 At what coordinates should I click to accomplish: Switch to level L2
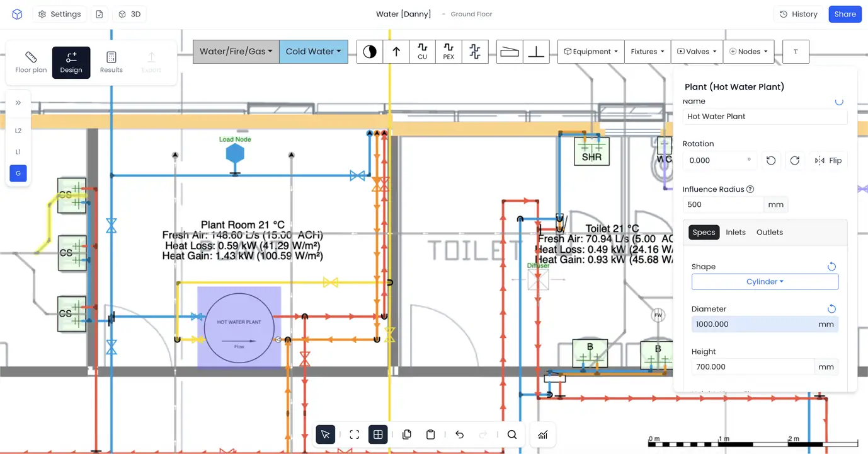click(18, 131)
